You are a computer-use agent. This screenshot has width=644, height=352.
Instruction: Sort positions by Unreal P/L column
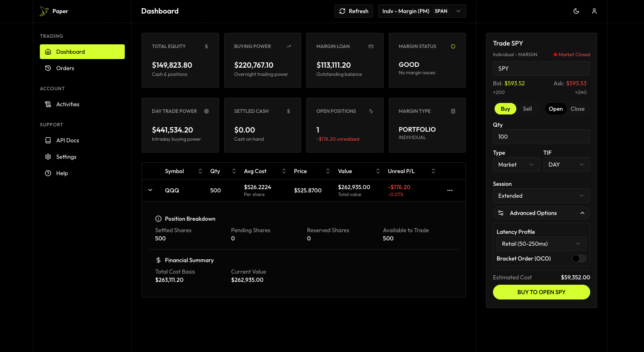click(433, 171)
